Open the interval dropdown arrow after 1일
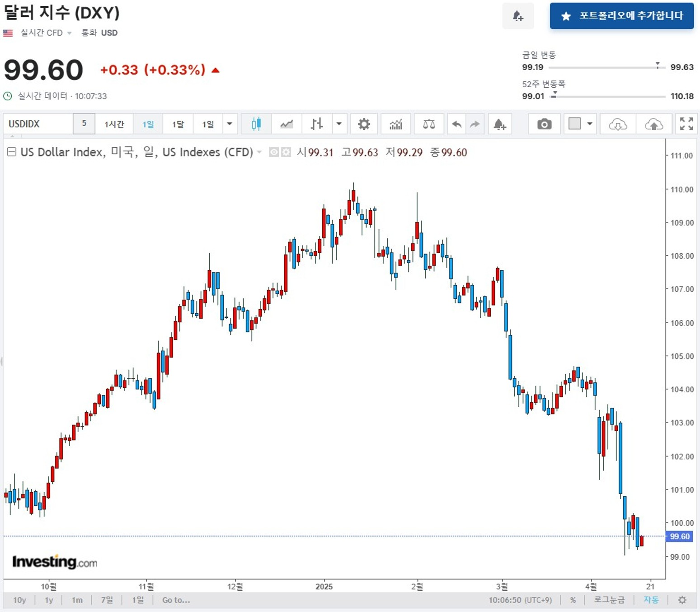The height and width of the screenshot is (612, 700). click(230, 124)
